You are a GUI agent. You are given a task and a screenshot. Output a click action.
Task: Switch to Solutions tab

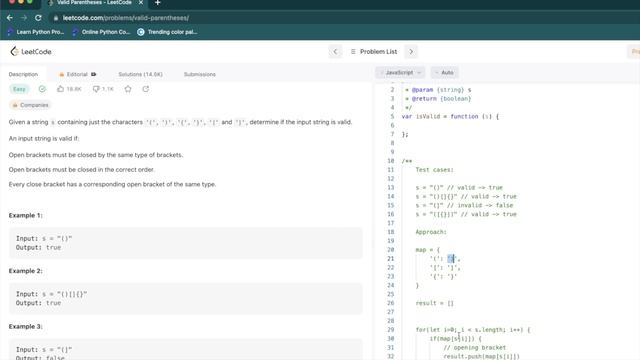coord(140,74)
